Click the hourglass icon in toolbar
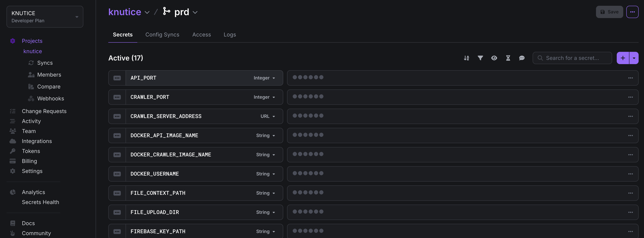The height and width of the screenshot is (238, 644). click(508, 58)
